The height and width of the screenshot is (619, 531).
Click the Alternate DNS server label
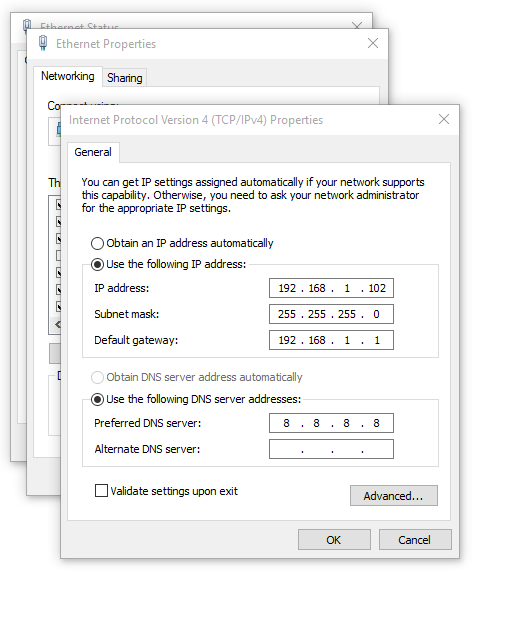pos(147,449)
